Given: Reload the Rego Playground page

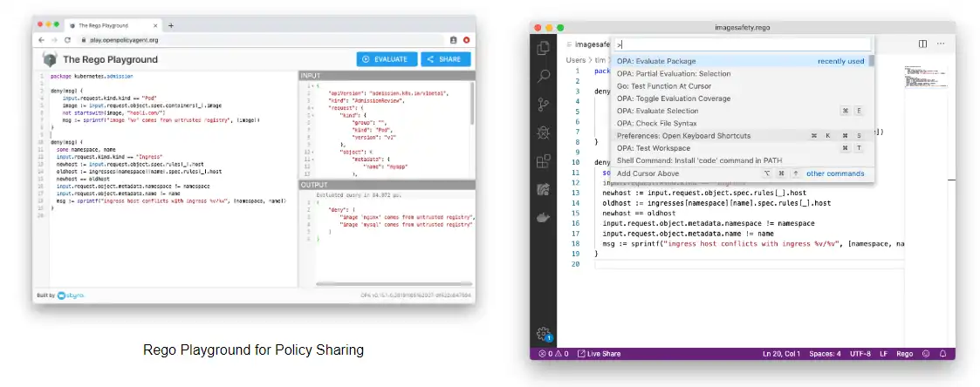Looking at the screenshot, I should pos(67,39).
